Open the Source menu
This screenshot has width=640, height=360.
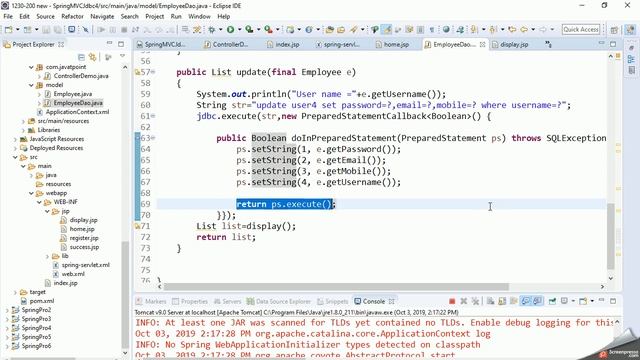click(45, 16)
